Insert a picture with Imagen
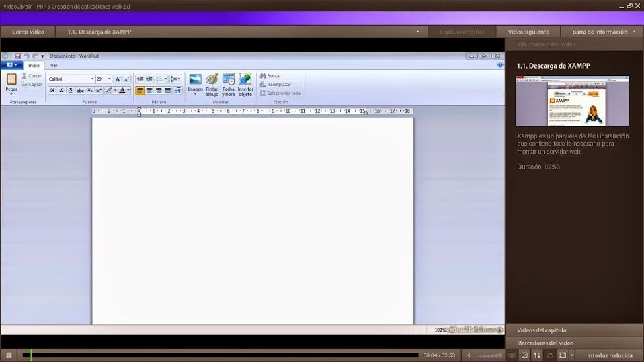This screenshot has width=644, height=362. [x=195, y=84]
